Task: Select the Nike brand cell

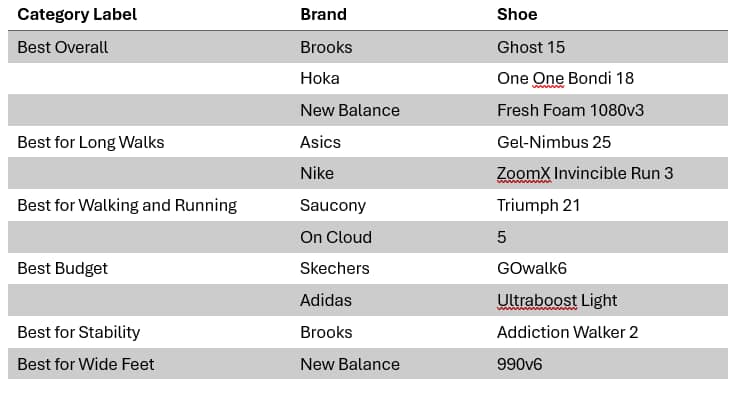Action: point(317,174)
